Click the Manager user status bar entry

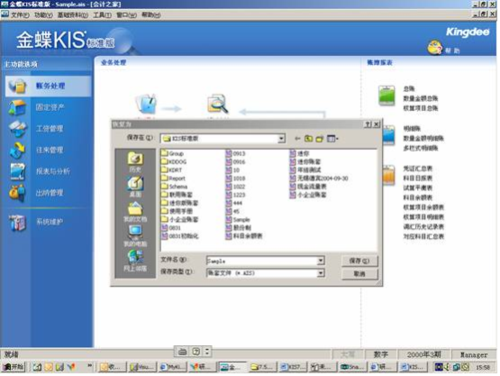pyautogui.click(x=474, y=355)
